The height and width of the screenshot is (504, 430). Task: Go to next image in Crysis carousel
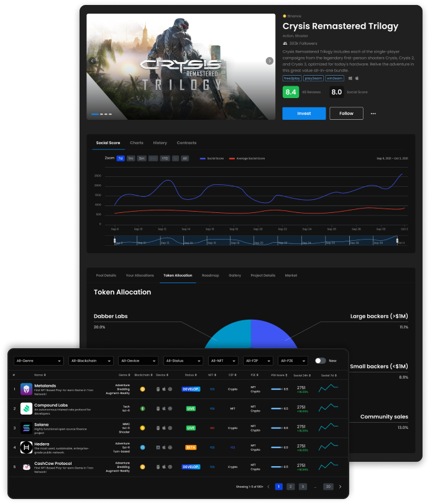pos(270,61)
